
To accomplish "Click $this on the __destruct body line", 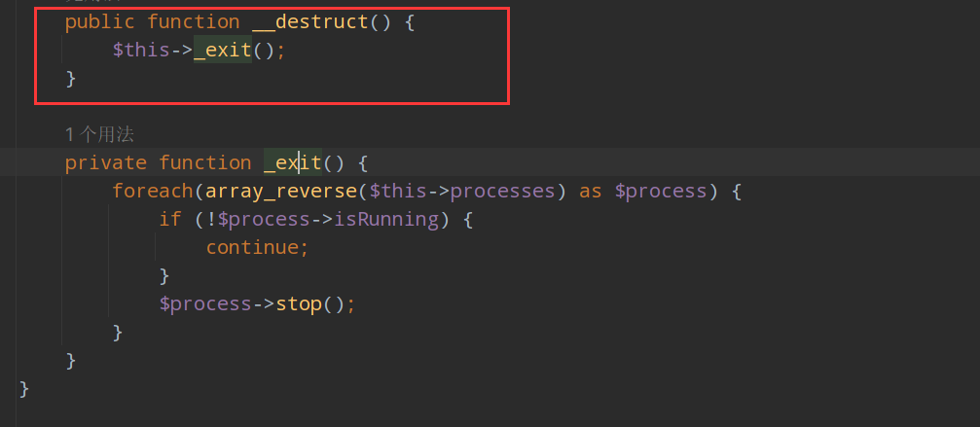I will [140, 50].
